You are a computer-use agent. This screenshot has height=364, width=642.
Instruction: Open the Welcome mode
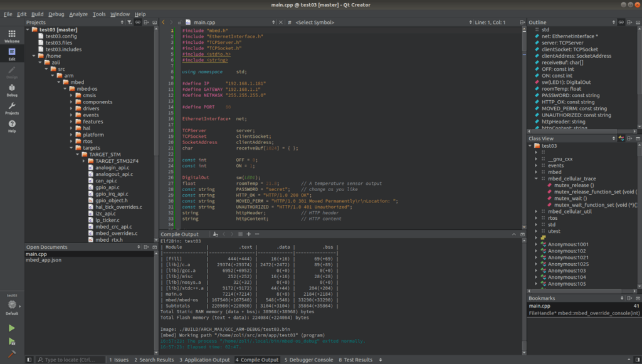click(x=11, y=36)
